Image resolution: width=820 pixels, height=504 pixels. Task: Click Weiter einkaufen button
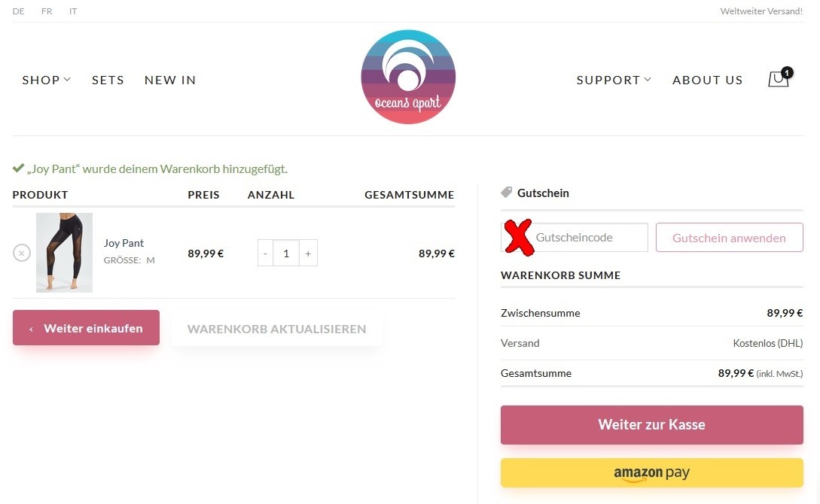86,327
